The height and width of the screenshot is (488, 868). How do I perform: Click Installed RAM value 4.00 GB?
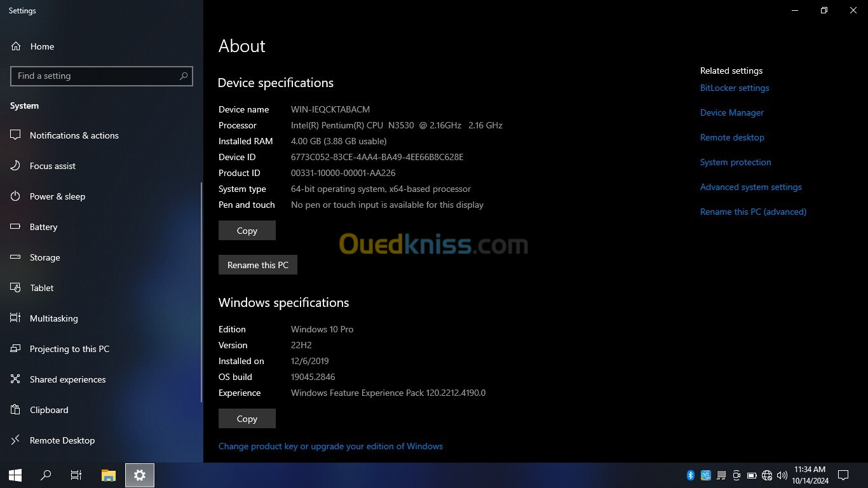point(339,141)
